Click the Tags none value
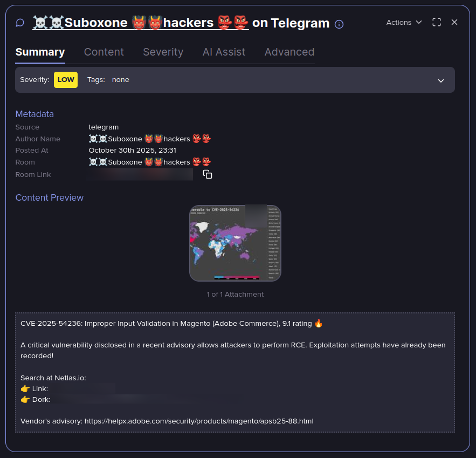 coord(121,80)
